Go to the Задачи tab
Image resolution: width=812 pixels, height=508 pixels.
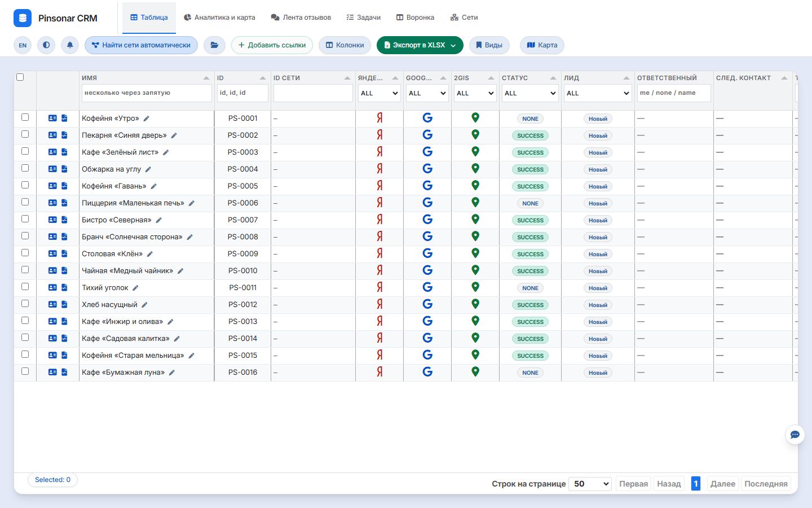click(364, 17)
